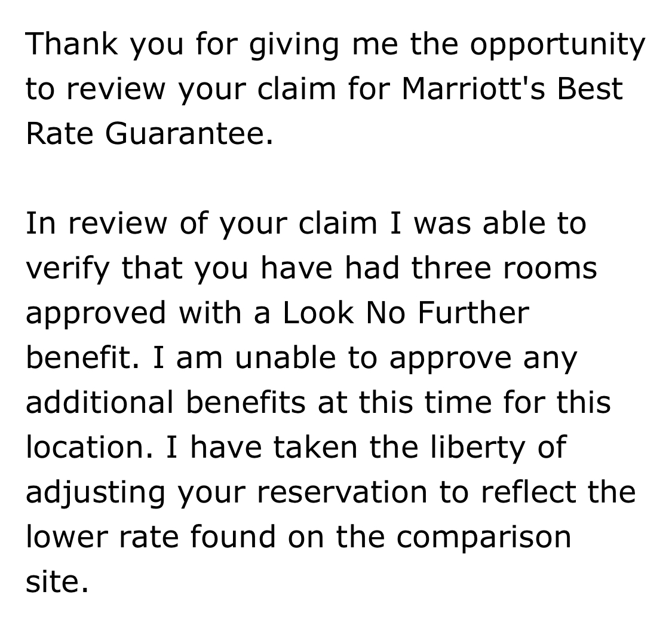The image size is (672, 619).
Task: Click the word "unable" in the message
Action: pos(285,357)
